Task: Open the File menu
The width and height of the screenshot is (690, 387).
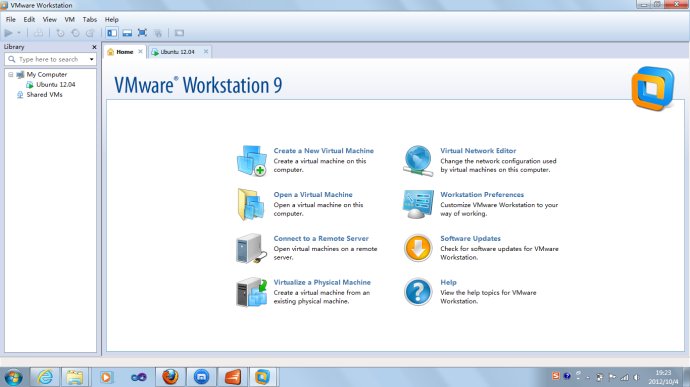Action: click(x=11, y=19)
